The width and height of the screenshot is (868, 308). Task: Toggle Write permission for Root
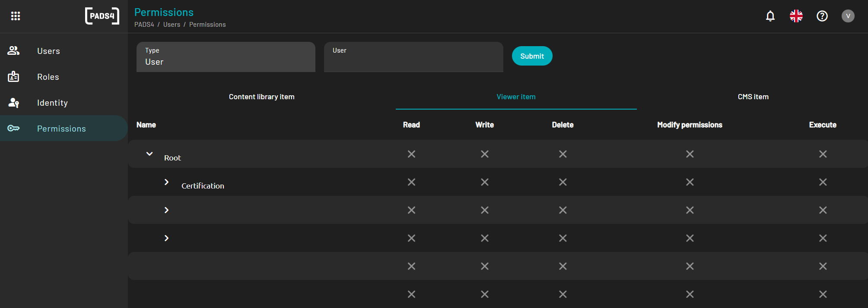click(485, 154)
